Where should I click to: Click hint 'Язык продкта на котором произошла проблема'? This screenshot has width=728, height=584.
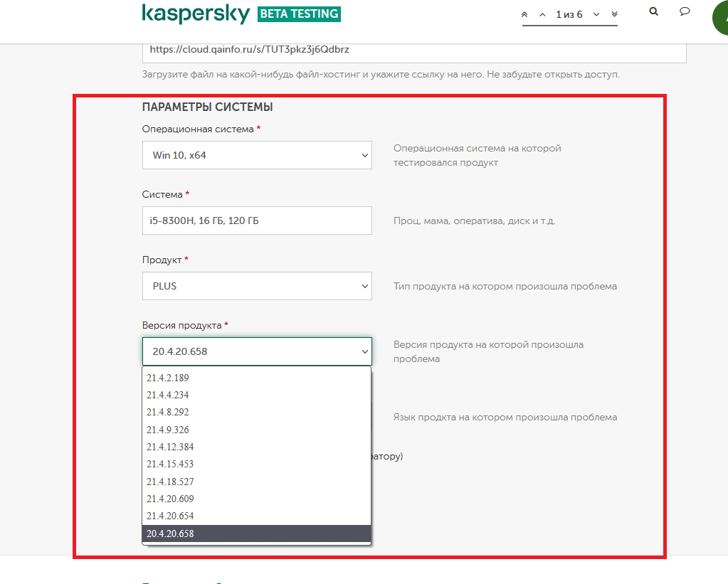[505, 418]
